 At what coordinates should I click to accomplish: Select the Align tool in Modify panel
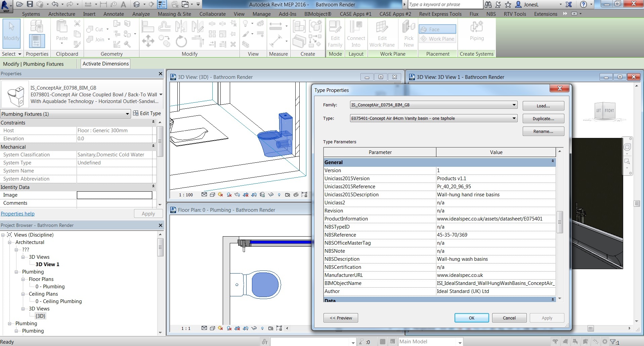148,26
